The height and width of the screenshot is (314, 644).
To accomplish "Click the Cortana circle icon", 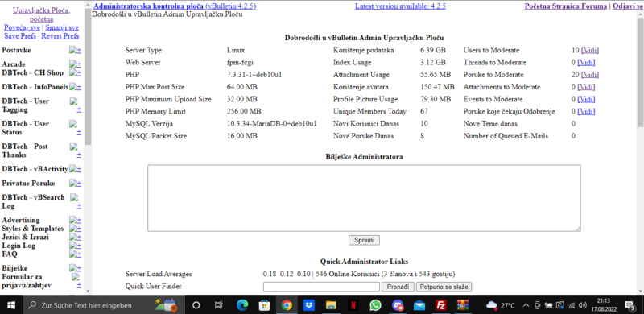I will tap(196, 305).
